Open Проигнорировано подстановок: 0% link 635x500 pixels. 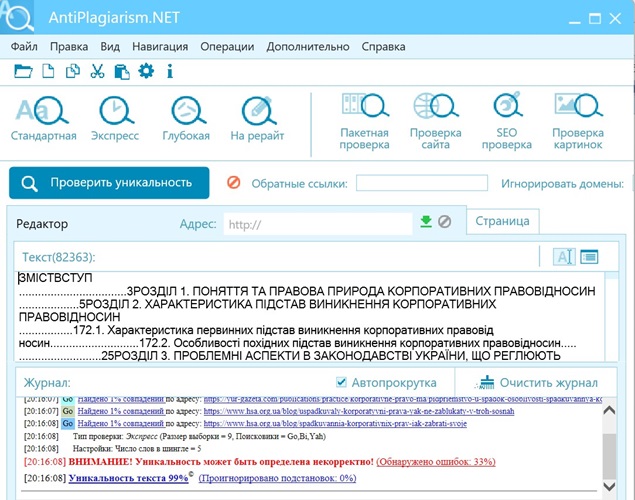point(277,478)
